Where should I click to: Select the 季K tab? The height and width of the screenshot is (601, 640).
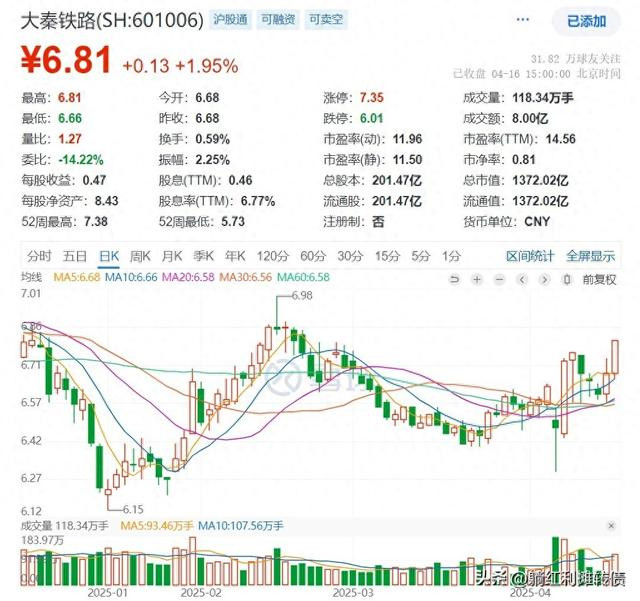tap(203, 256)
